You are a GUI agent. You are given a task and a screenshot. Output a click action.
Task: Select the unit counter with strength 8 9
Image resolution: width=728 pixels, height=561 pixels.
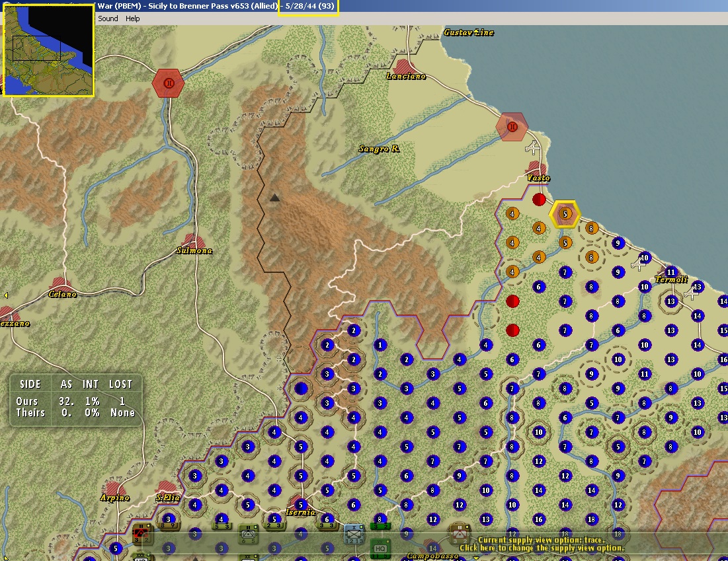click(x=169, y=525)
